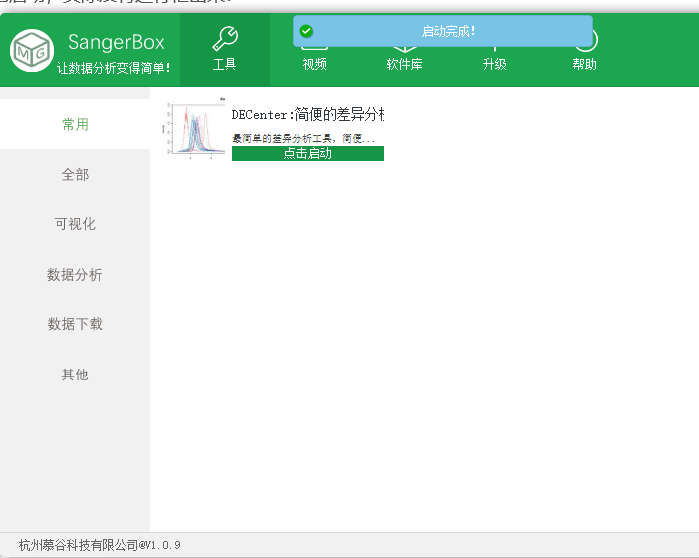Open the 工具 wrench tool tab

click(225, 49)
